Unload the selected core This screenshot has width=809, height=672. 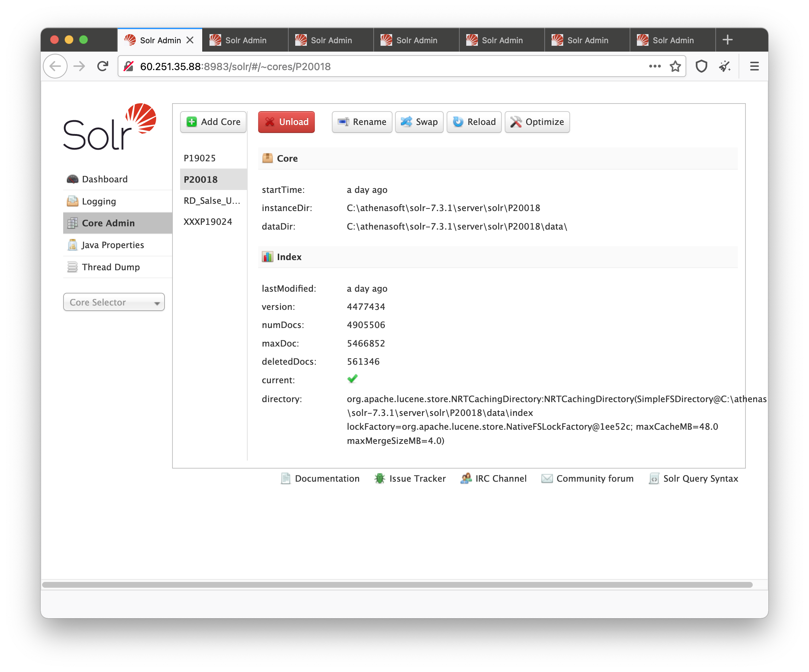pos(286,122)
